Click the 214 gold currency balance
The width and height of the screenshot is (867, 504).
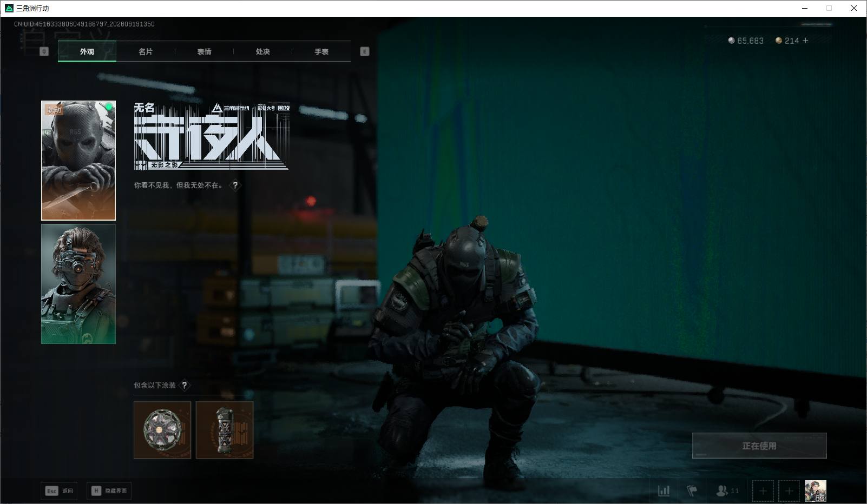click(x=787, y=41)
